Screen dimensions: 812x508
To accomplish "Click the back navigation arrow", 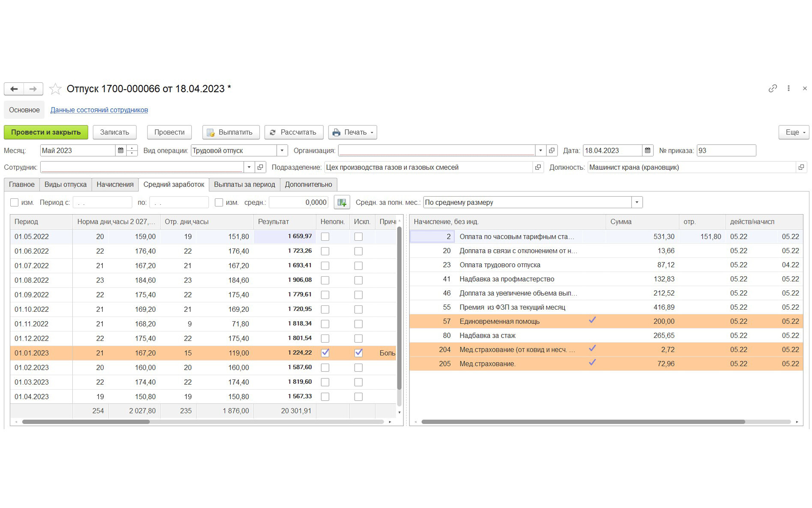I will [14, 89].
